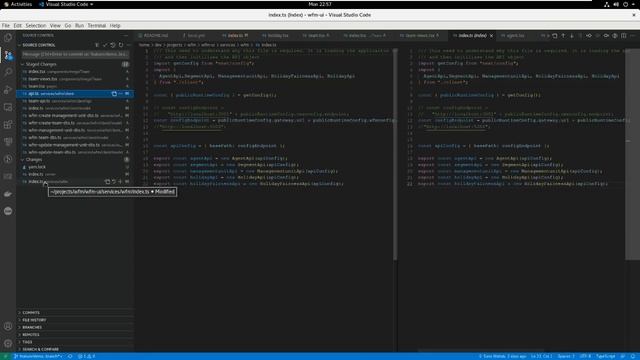Screen dimensions: 640x360
Task: Open the Run menu
Action: click(x=79, y=25)
